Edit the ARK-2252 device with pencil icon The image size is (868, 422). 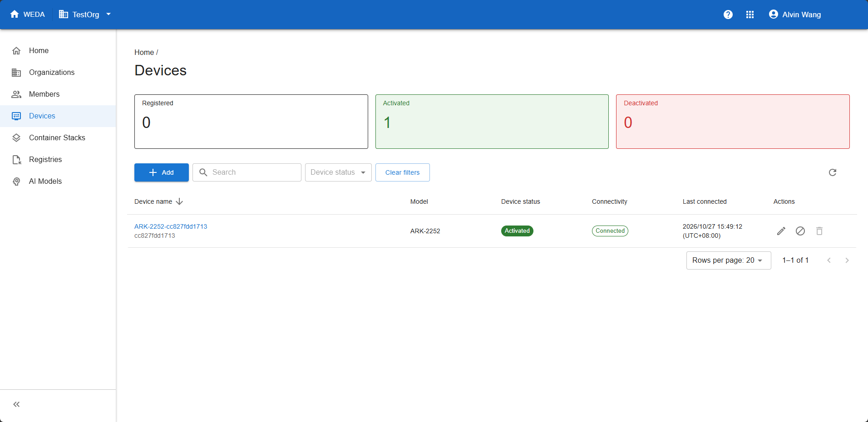coord(781,231)
